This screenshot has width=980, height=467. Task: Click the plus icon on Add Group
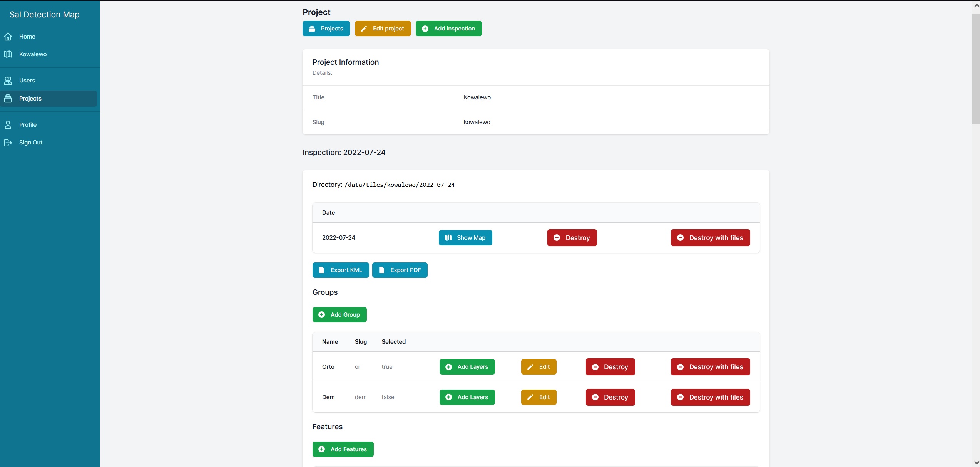322,315
